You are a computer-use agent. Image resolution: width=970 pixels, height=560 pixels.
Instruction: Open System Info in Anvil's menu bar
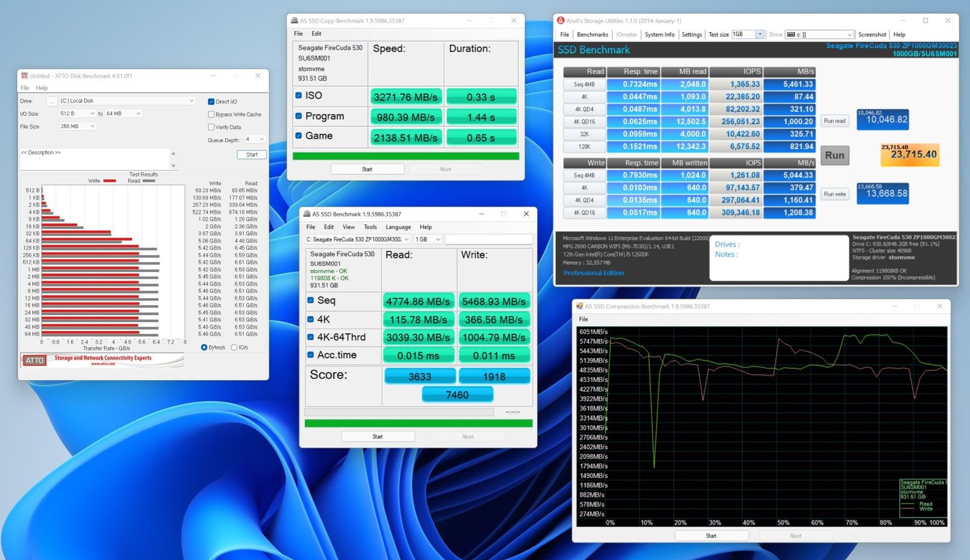click(x=660, y=35)
